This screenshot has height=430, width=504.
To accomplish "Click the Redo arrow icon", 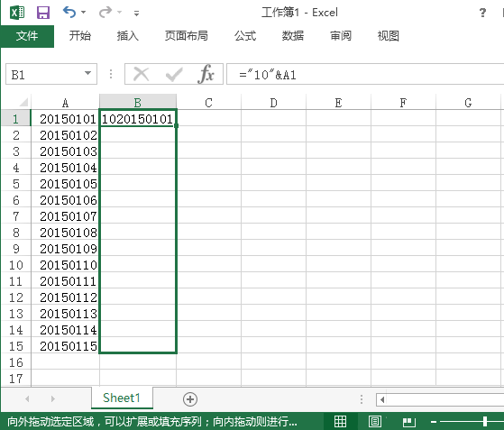I will 105,13.
